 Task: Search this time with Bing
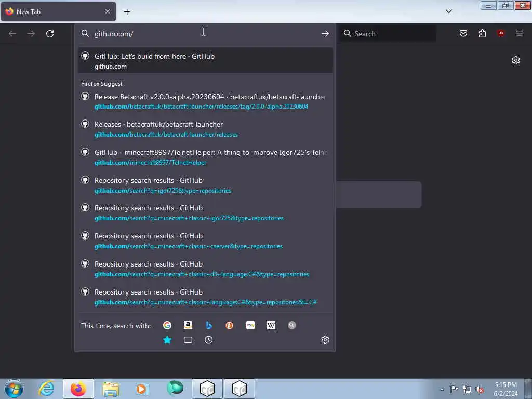(209, 325)
